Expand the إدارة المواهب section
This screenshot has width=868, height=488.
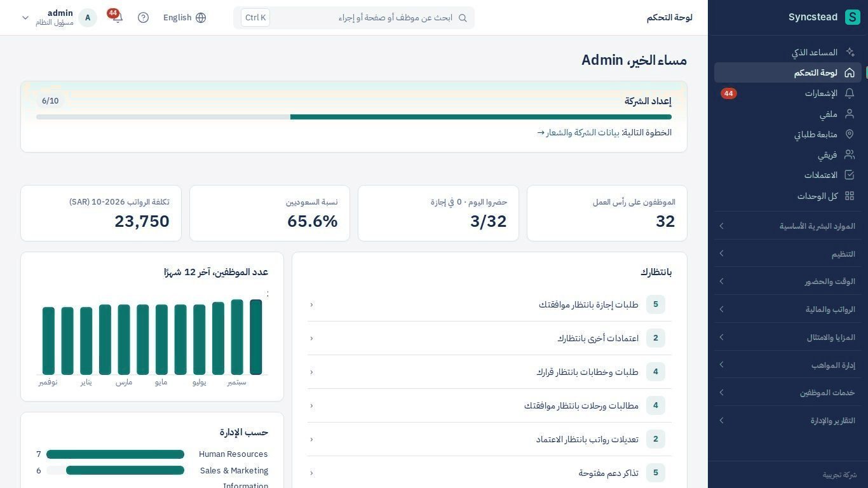(x=788, y=365)
